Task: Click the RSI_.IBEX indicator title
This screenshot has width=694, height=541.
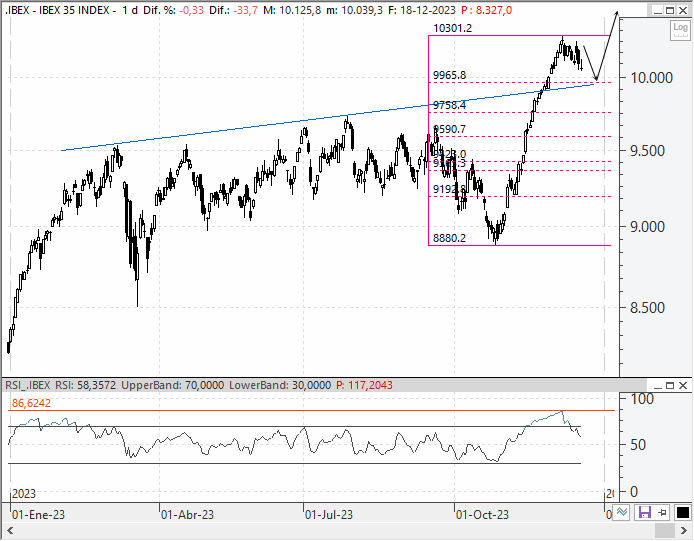Action: click(28, 385)
